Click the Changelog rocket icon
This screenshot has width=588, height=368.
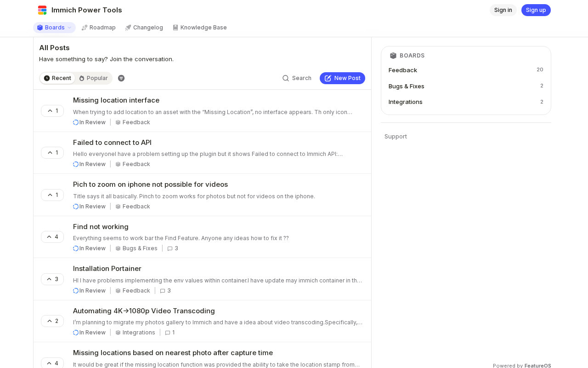(x=128, y=28)
